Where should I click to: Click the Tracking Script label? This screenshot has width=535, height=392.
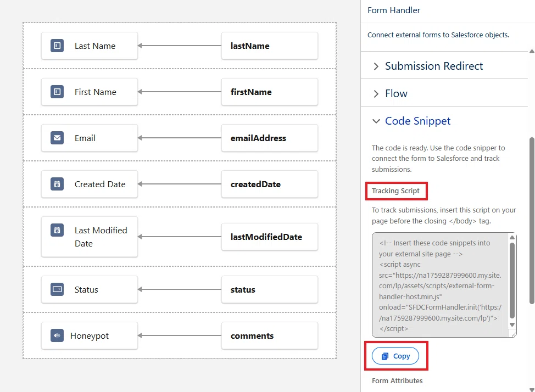point(395,191)
